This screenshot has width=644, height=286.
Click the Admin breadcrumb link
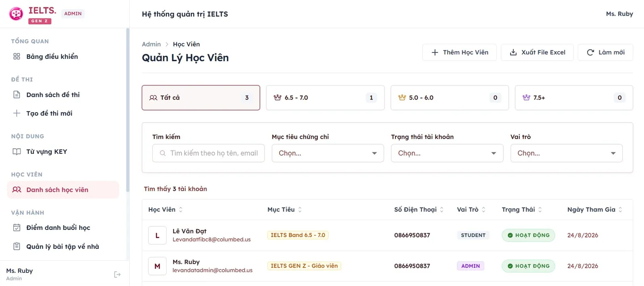pos(151,44)
